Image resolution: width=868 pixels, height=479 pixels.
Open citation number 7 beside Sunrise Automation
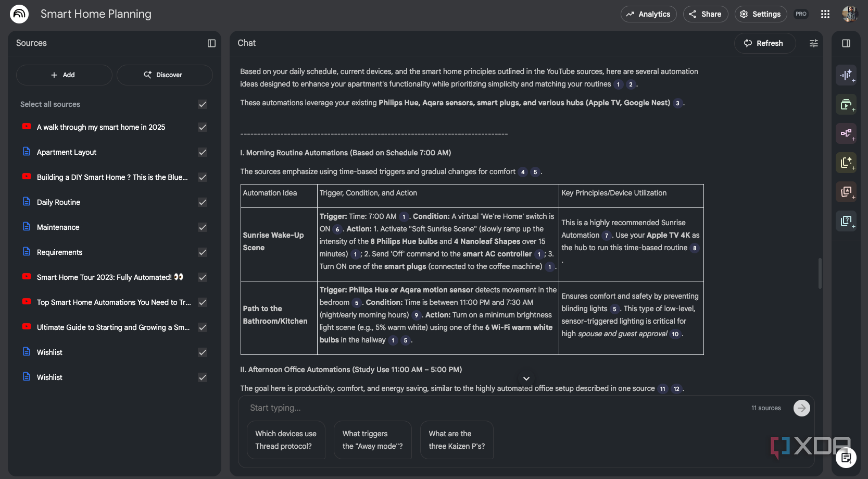(607, 236)
